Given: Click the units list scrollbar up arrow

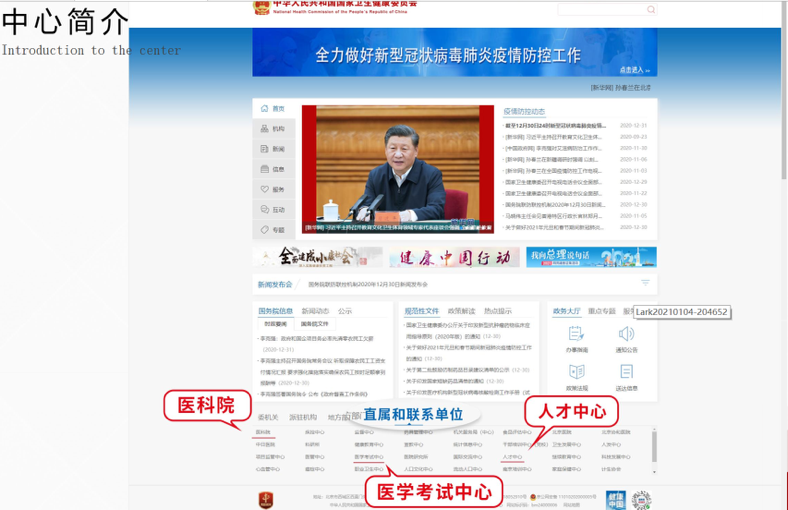Looking at the screenshot, I should point(654,430).
